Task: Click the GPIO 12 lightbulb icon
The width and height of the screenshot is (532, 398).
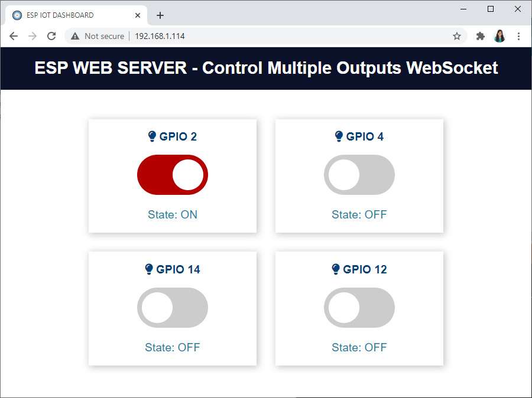Action: (337, 269)
